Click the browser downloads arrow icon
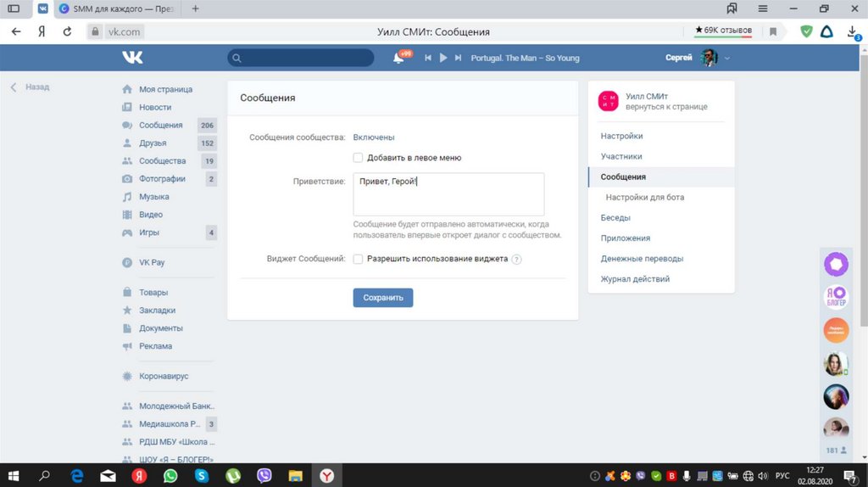Viewport: 868px width, 487px height. [852, 31]
